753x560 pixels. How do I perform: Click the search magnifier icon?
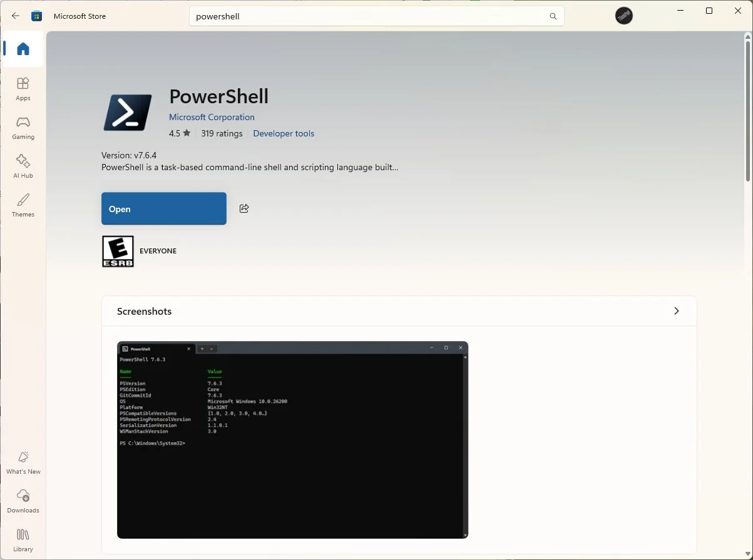click(x=553, y=16)
